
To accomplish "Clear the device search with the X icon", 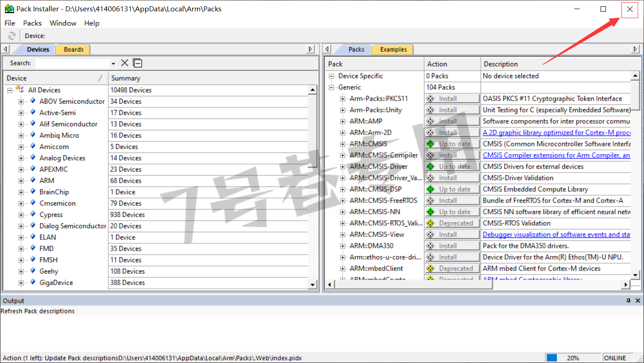I will (x=125, y=63).
